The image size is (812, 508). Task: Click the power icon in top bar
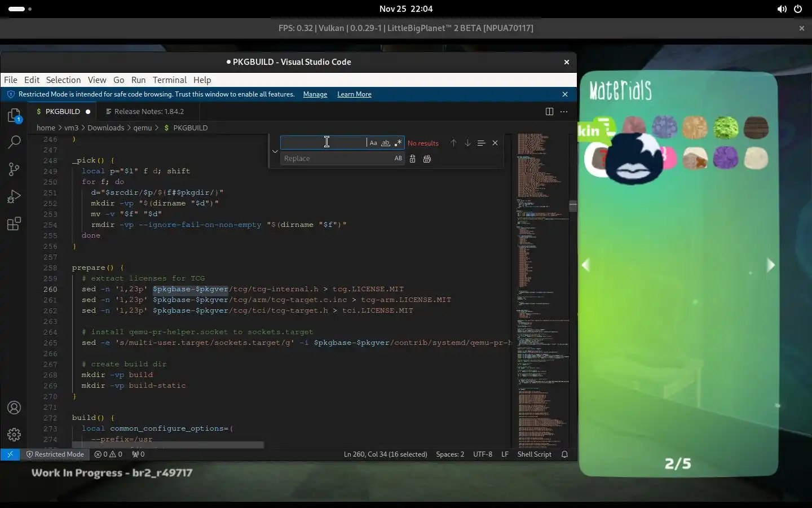click(798, 9)
